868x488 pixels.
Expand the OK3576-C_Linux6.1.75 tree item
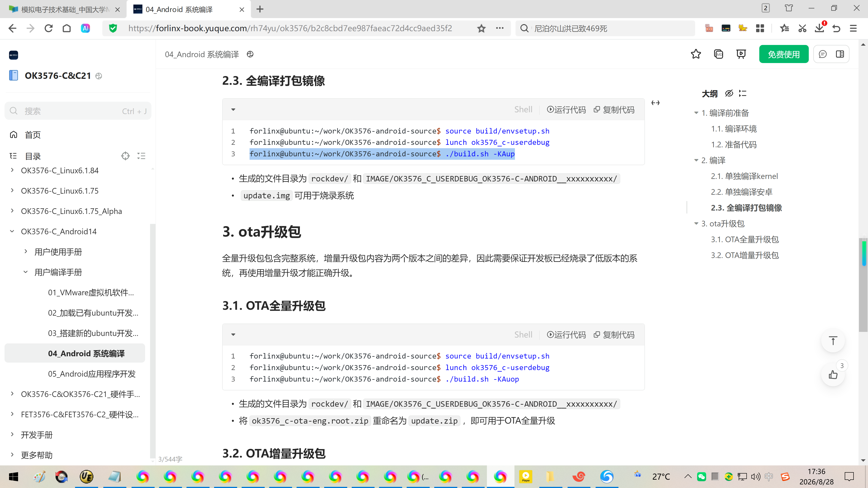(x=12, y=190)
